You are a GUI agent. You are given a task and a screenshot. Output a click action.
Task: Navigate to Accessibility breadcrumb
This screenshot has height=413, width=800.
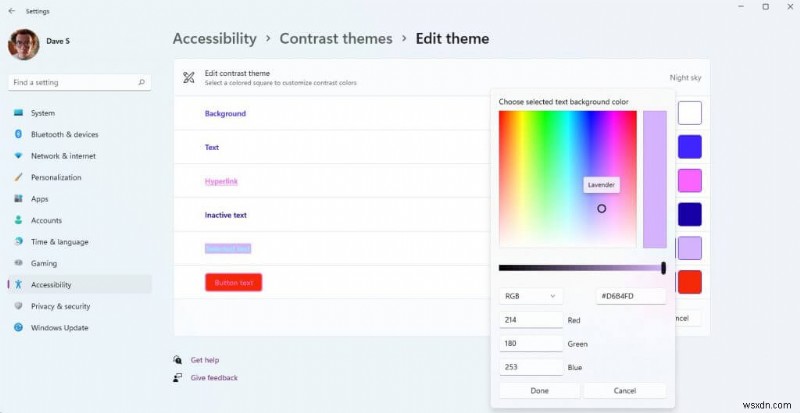pyautogui.click(x=214, y=39)
